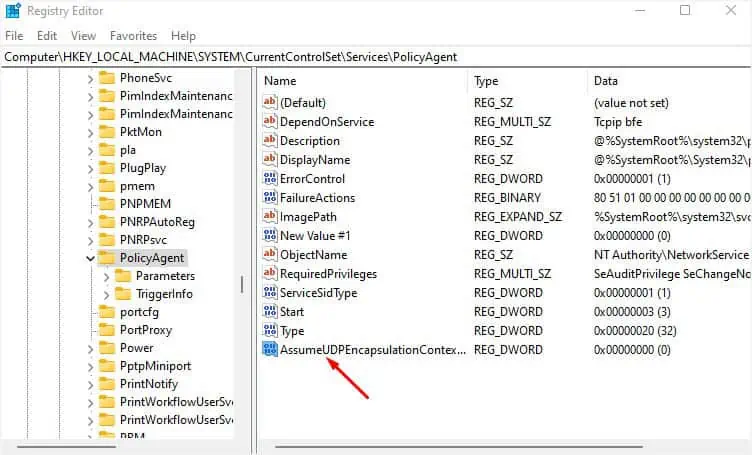
Task: Click the TriggerInfo folder icon
Action: 124,294
